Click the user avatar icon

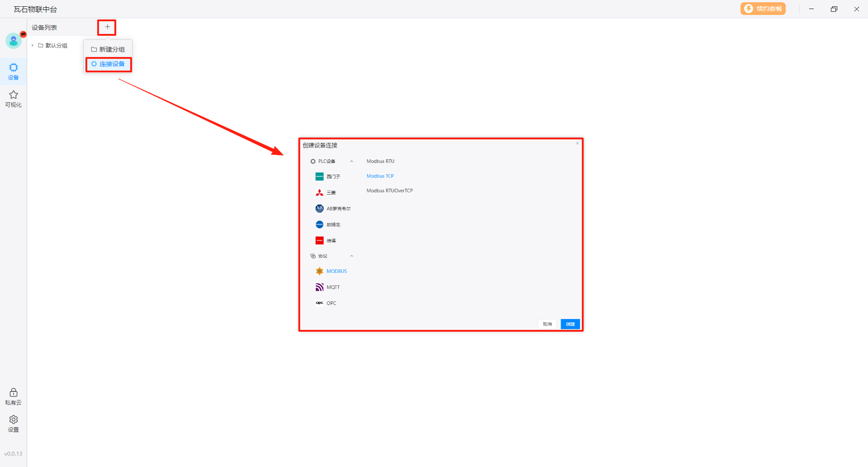(14, 41)
